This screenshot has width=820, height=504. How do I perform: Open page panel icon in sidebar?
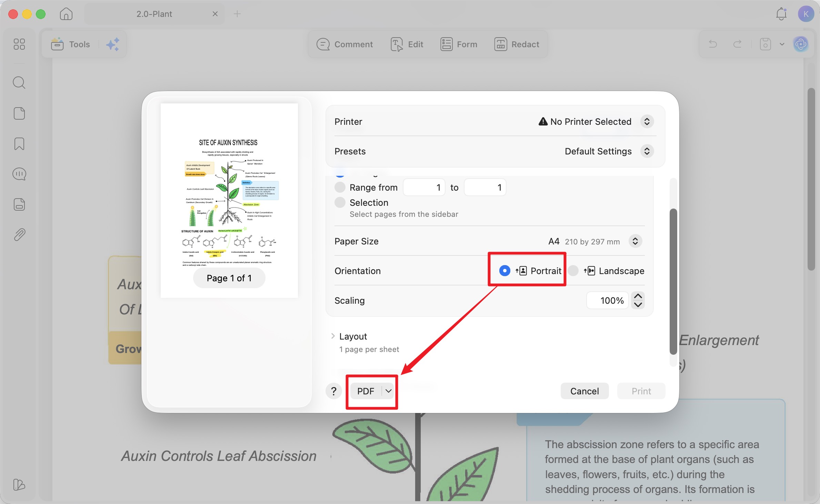[19, 113]
